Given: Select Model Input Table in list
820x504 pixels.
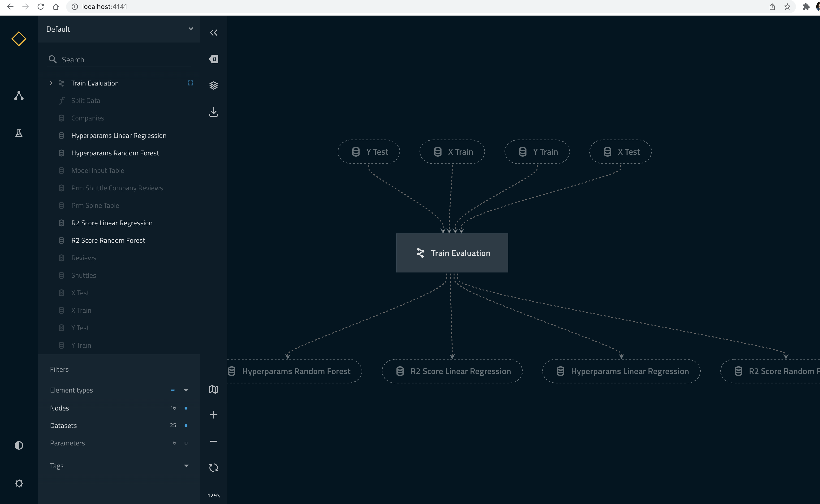Looking at the screenshot, I should [119, 171].
